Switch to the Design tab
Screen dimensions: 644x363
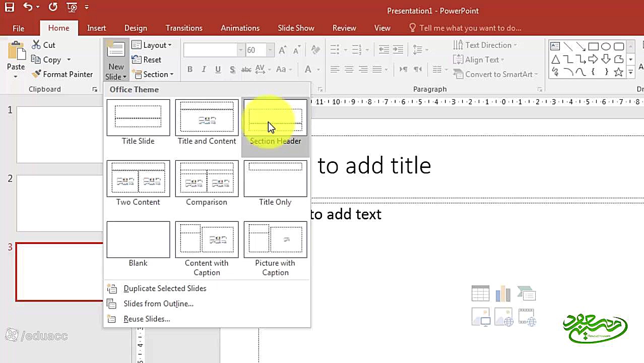(136, 28)
